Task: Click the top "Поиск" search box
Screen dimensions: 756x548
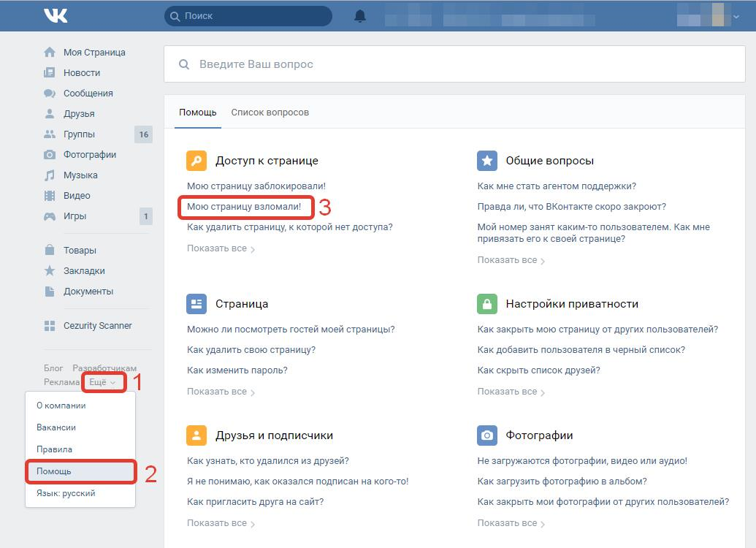Action: pos(248,16)
